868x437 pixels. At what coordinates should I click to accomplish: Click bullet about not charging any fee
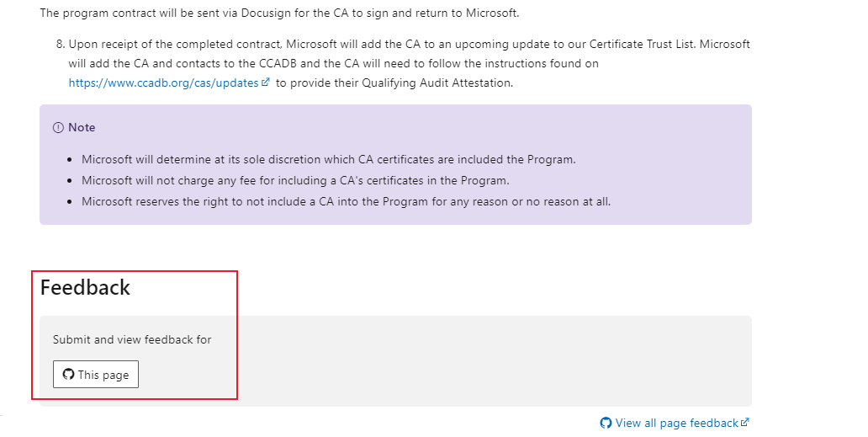pos(294,180)
